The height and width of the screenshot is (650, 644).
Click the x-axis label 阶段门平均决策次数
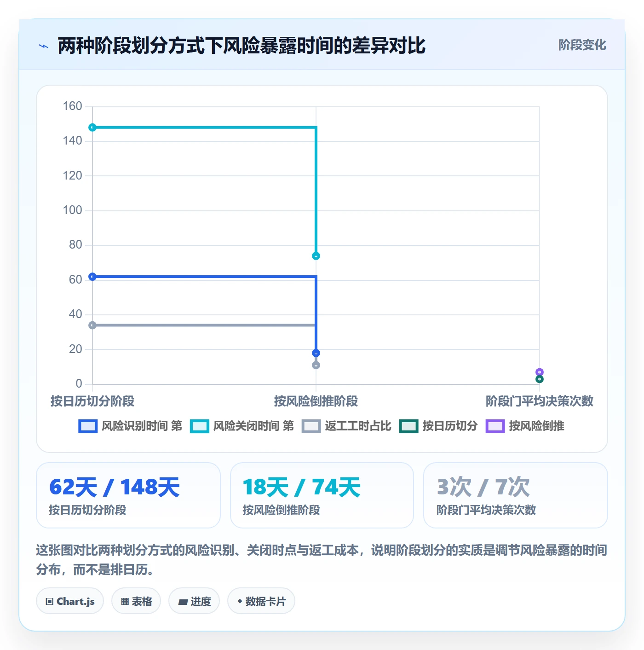coord(540,401)
